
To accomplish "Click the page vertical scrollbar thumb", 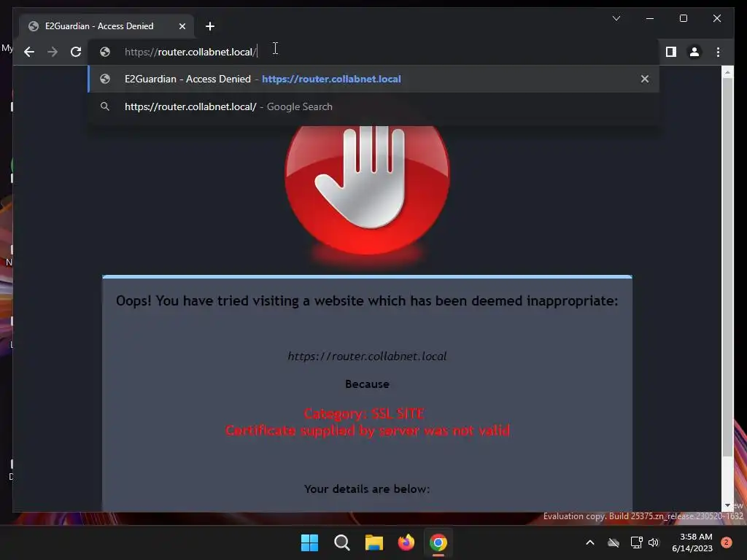I will [x=727, y=267].
